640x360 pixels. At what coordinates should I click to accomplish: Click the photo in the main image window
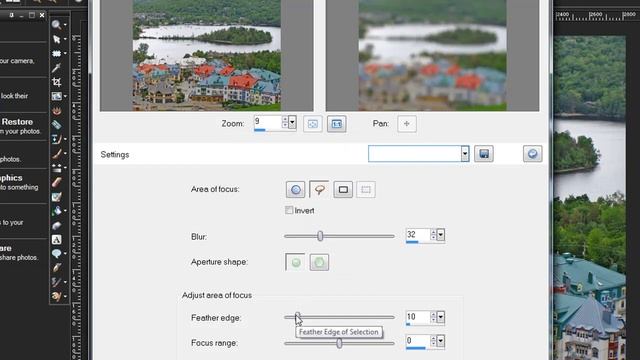(589, 198)
